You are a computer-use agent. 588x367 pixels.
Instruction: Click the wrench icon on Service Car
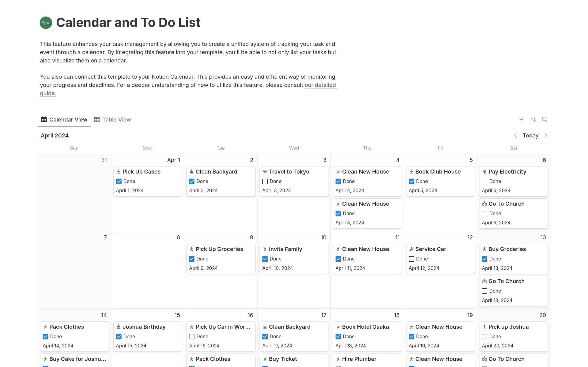pyautogui.click(x=411, y=249)
